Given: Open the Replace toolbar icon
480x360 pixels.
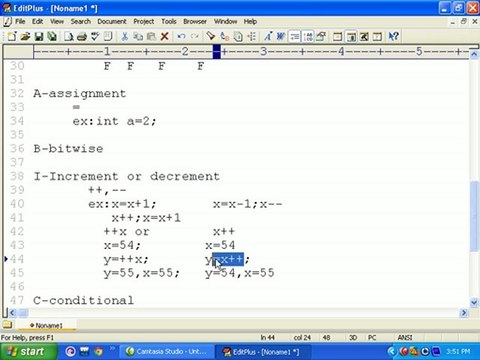Looking at the screenshot, I should [224, 36].
